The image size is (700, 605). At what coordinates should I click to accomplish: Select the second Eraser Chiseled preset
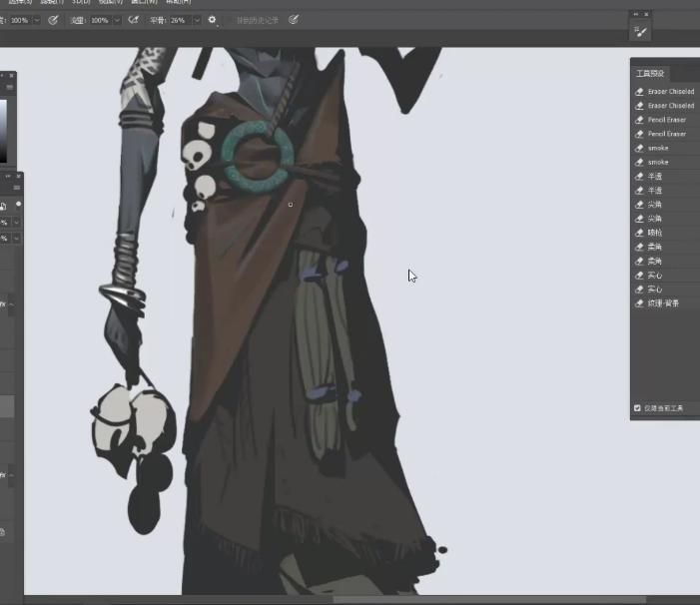tap(665, 106)
